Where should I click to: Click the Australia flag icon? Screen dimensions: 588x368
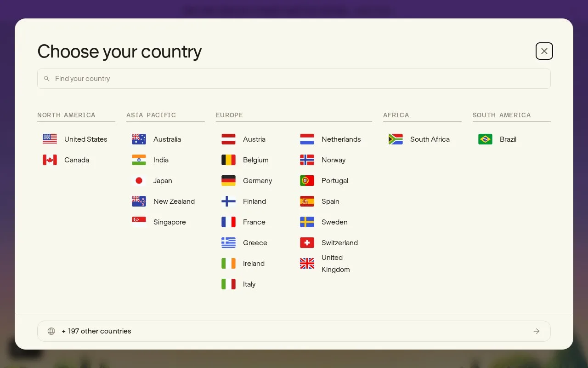(x=139, y=139)
